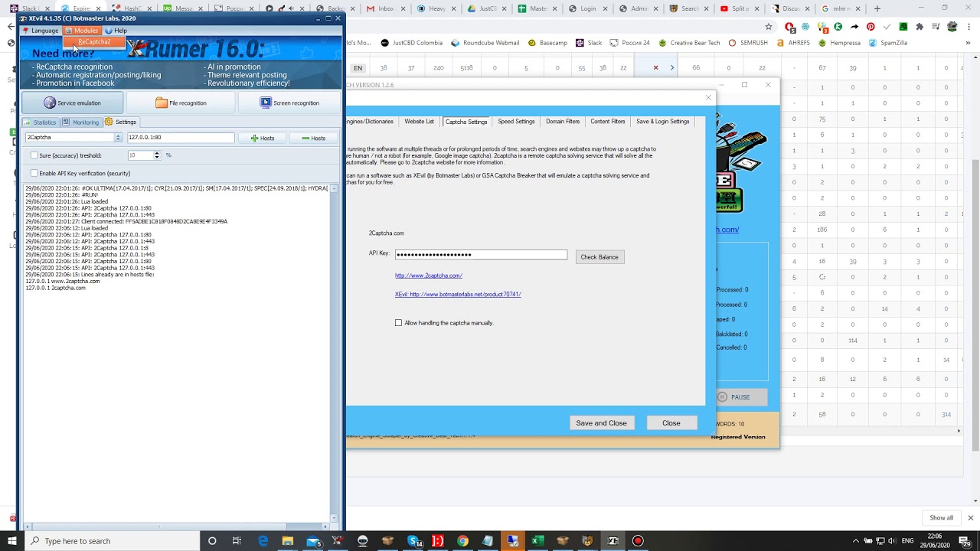Open the XEvil icon on the taskbar
Screen dimensions: 980x551
click(612, 541)
